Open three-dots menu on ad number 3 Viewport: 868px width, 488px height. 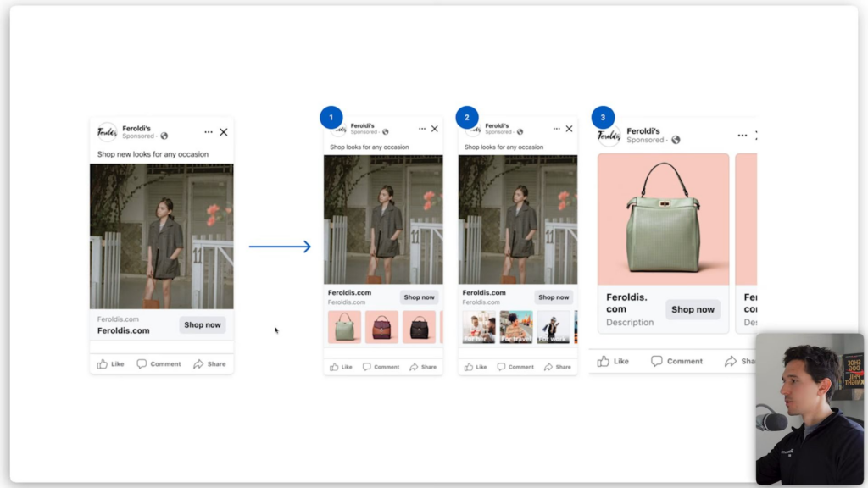click(743, 136)
